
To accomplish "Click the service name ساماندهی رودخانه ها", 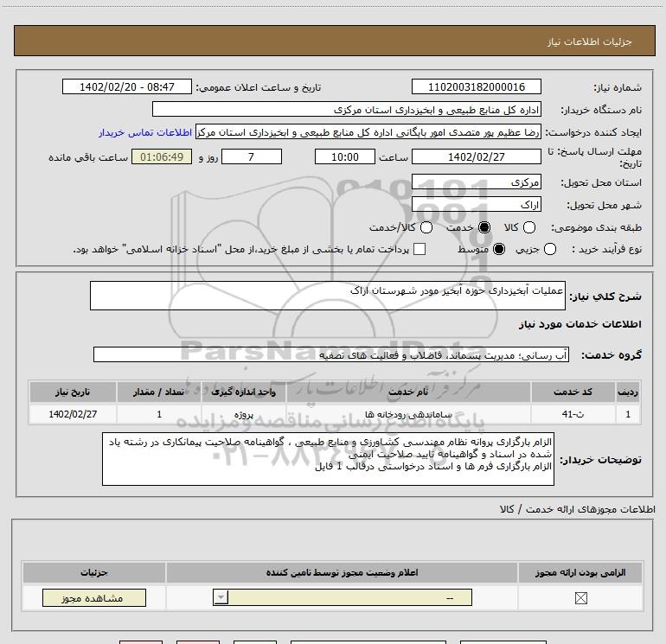I will 408,414.
